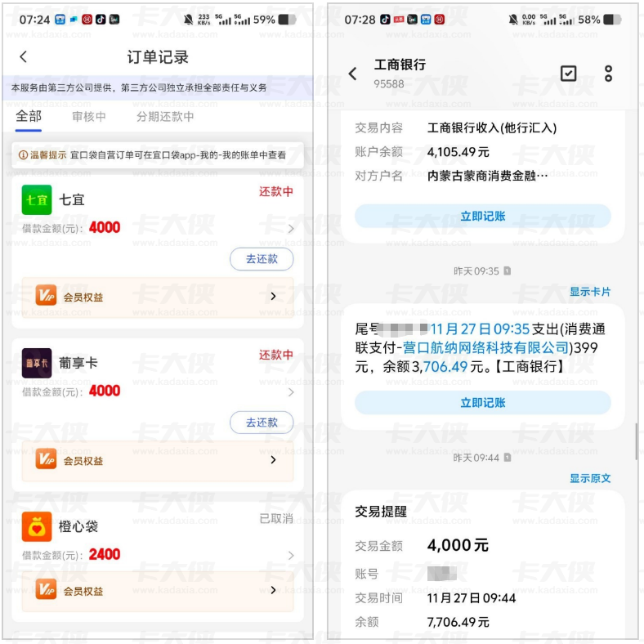The image size is (644, 644).
Task: Tap the 交易提醒 card title
Action: 381,512
